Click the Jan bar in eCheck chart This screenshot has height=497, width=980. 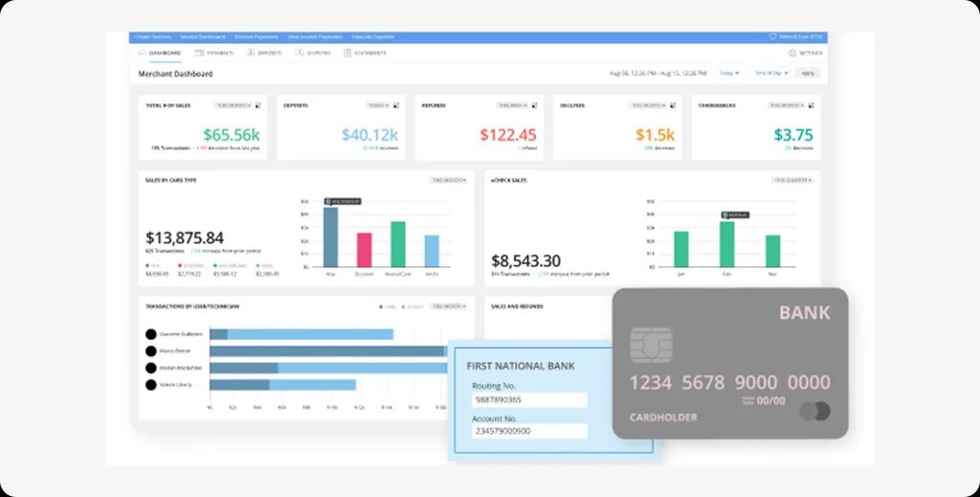(681, 249)
